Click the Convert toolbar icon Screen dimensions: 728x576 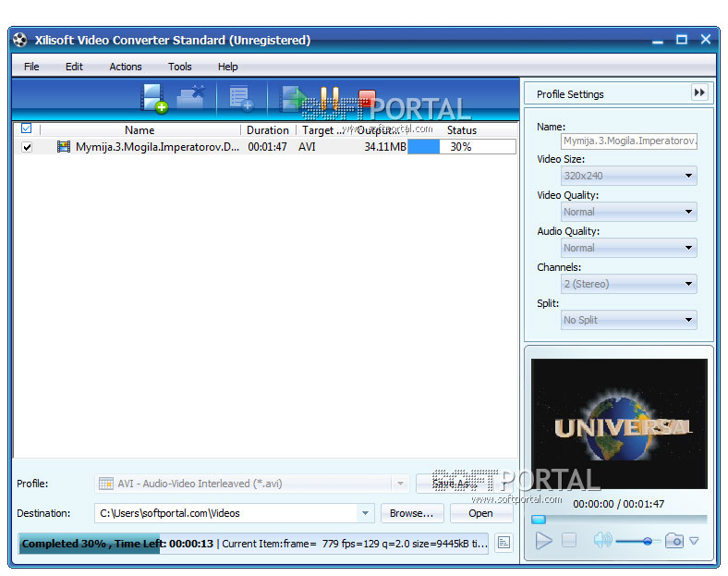pyautogui.click(x=293, y=99)
